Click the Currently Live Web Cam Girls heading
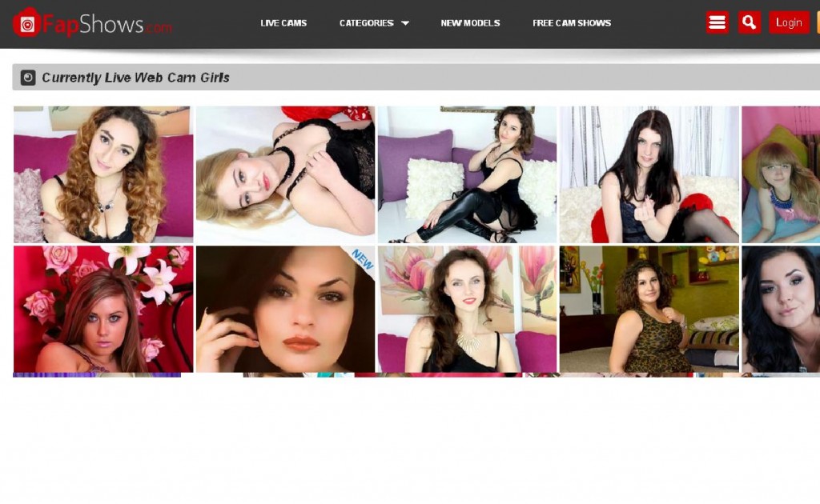 point(135,78)
